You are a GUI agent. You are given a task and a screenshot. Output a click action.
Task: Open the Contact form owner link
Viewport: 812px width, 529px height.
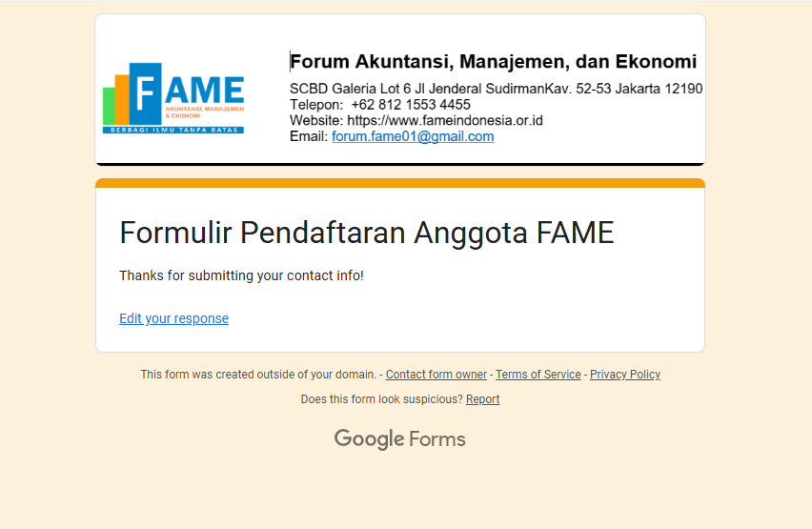coord(436,375)
